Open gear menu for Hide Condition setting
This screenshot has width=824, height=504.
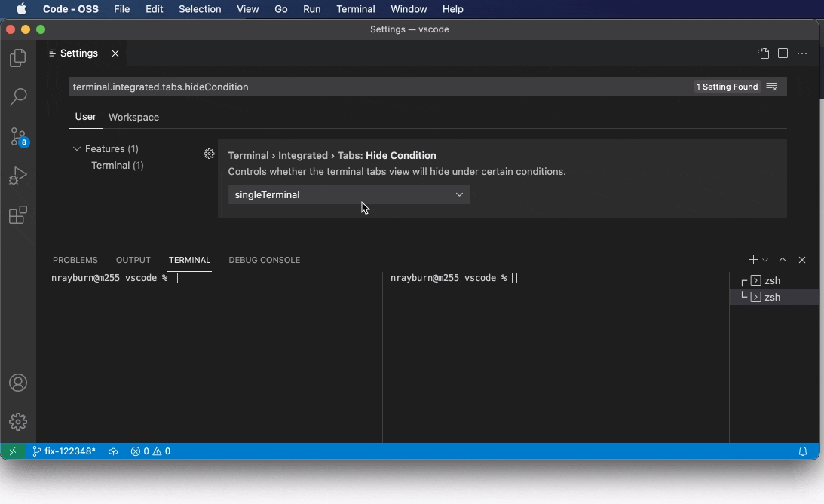tap(209, 154)
